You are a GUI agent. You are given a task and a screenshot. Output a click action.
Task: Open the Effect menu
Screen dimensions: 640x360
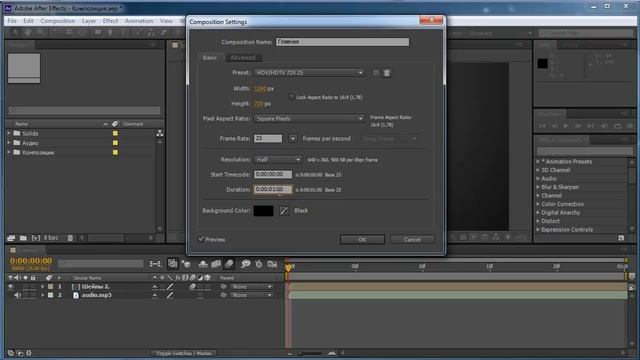(110, 21)
